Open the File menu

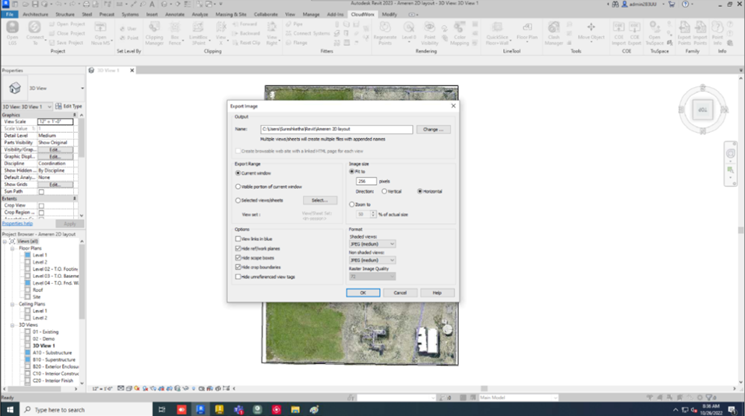tap(10, 15)
